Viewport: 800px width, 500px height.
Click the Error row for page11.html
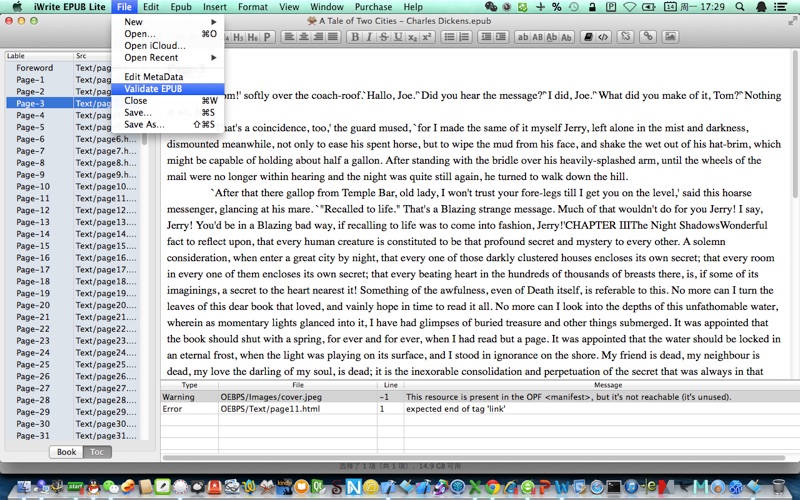[480, 409]
